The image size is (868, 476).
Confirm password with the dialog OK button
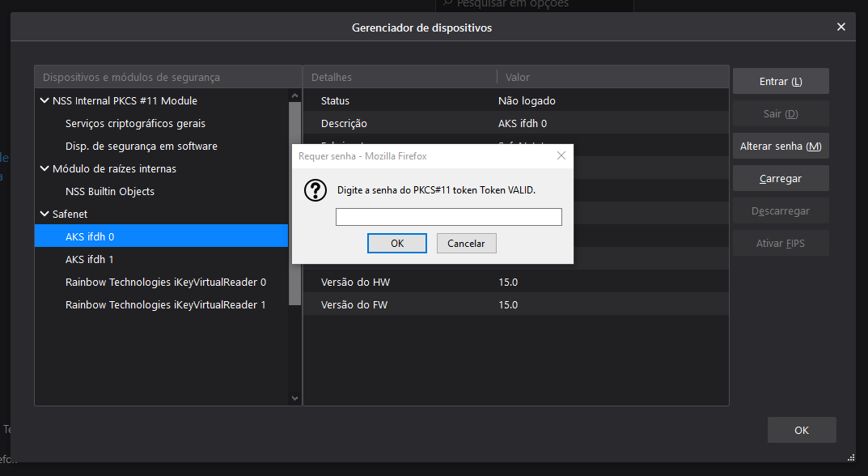(x=397, y=244)
